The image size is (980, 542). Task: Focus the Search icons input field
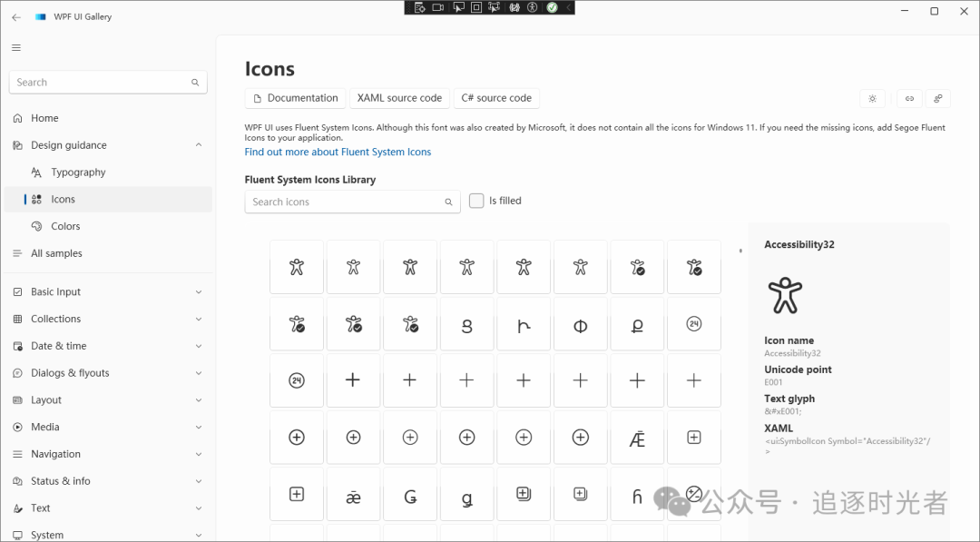click(352, 202)
